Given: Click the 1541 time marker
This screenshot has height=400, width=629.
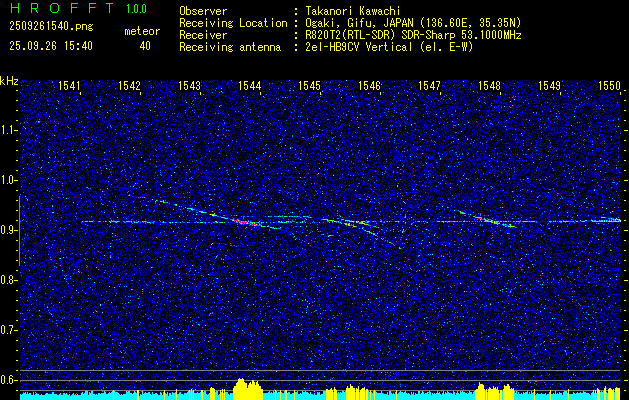Looking at the screenshot, I should (69, 85).
